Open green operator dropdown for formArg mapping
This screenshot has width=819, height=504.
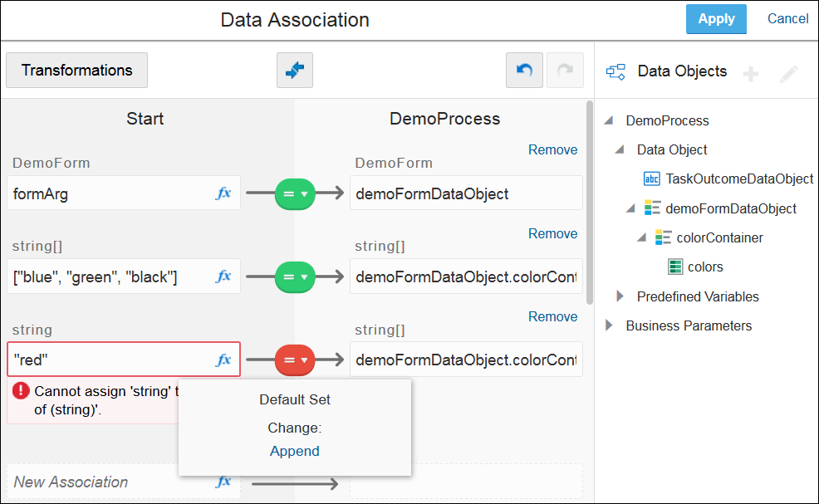(296, 193)
